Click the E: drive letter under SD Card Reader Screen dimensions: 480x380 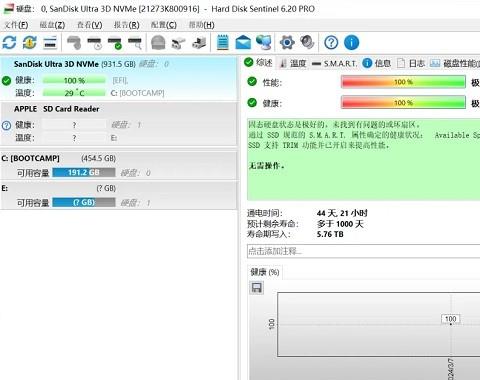pyautogui.click(x=114, y=138)
